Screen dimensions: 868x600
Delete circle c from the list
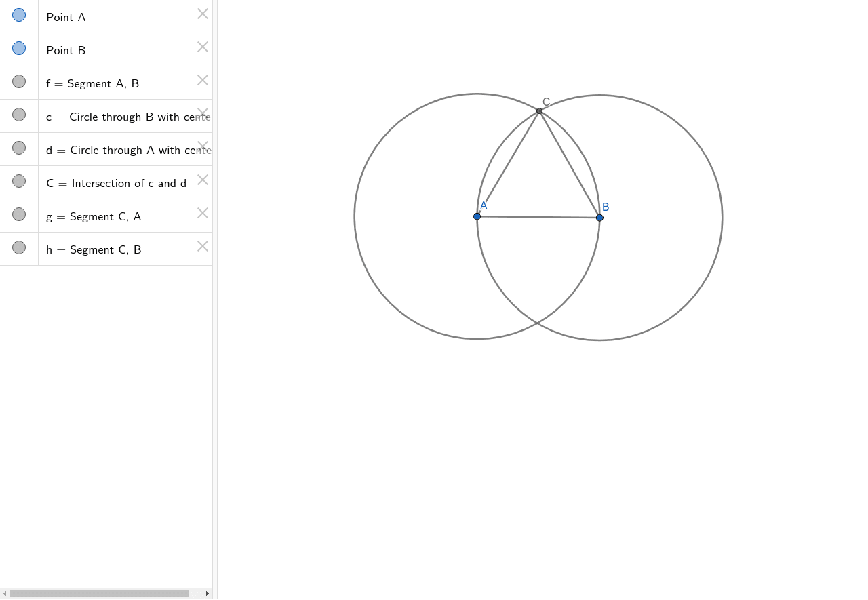click(203, 113)
